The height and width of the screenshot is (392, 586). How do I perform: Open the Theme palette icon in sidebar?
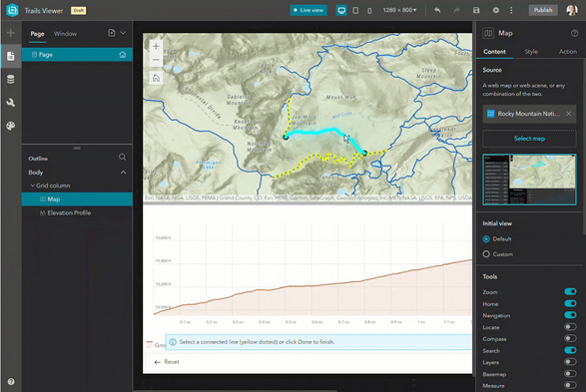tap(10, 126)
